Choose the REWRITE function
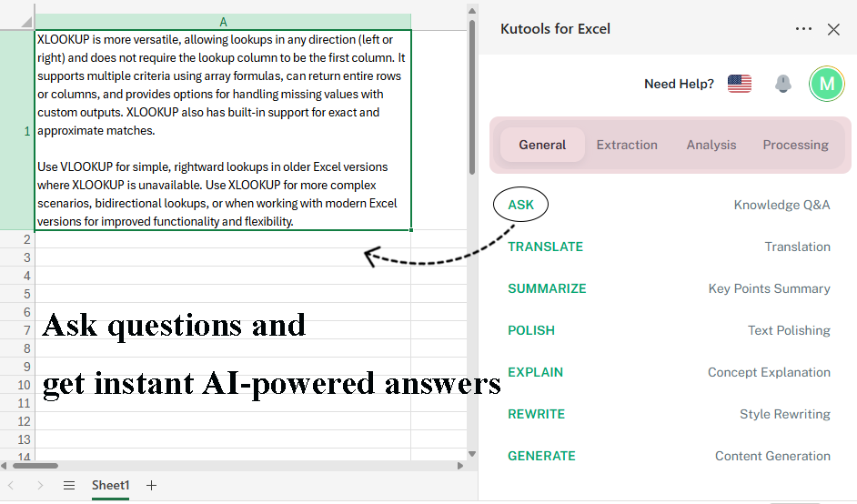Viewport: 857px width, 504px height. (536, 414)
